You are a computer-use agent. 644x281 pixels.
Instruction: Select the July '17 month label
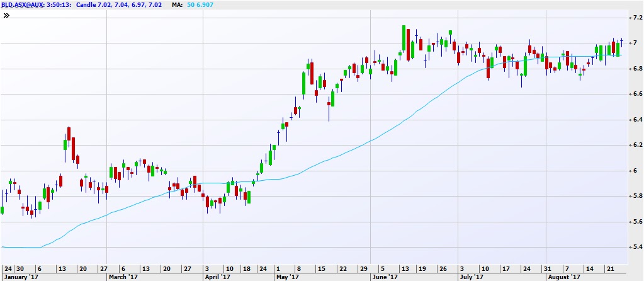472,277
